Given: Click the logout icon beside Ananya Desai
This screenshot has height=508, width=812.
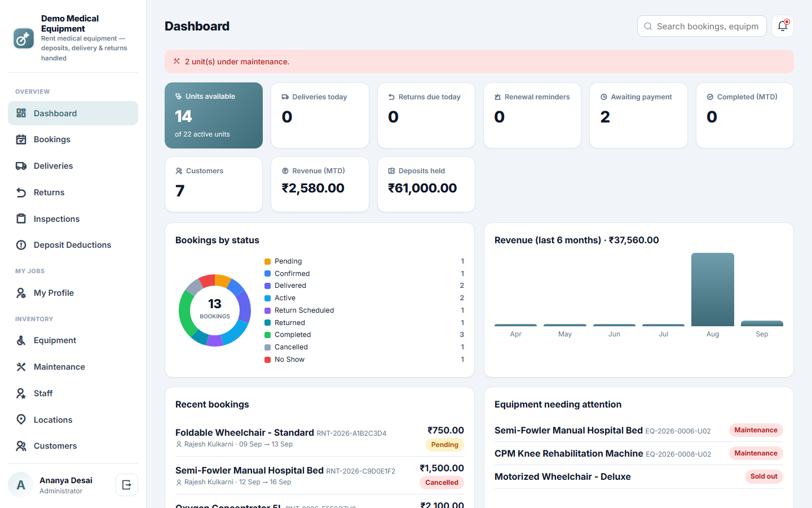Looking at the screenshot, I should (x=127, y=485).
